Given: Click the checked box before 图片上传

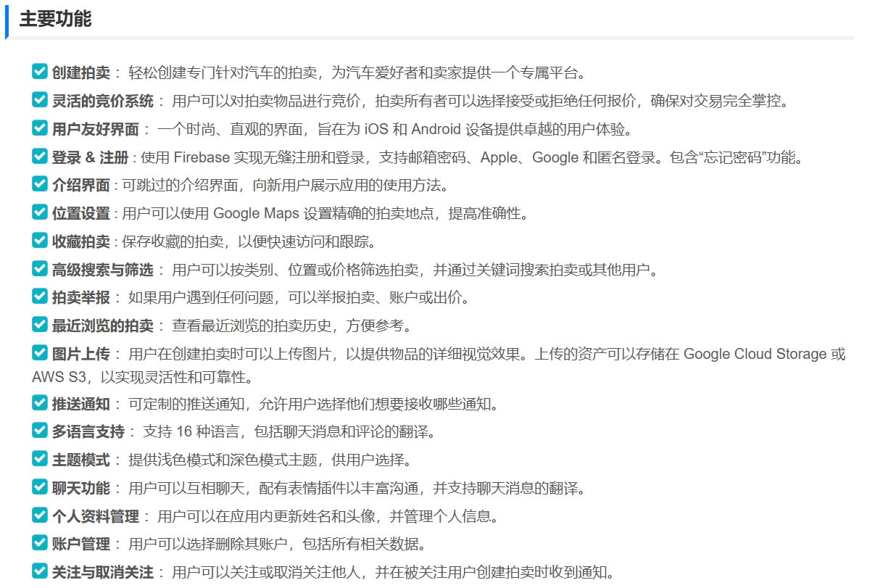Looking at the screenshot, I should pyautogui.click(x=40, y=352).
